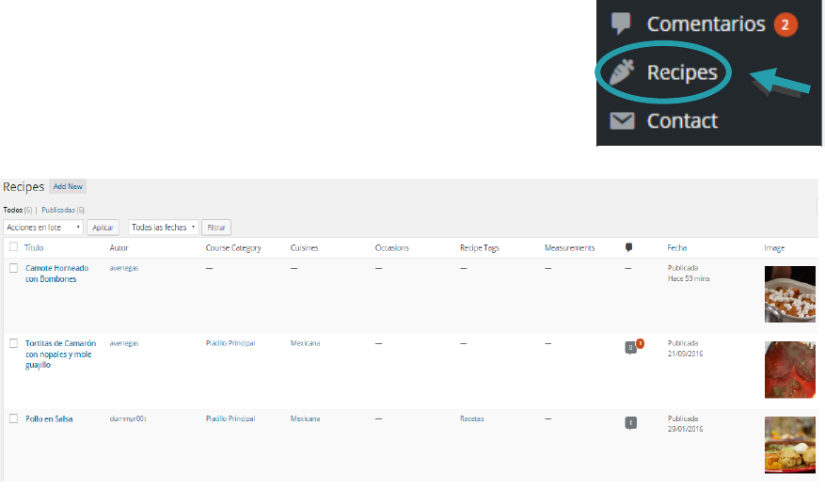Select the Camote Horneado con Bombones checkbox

14,268
